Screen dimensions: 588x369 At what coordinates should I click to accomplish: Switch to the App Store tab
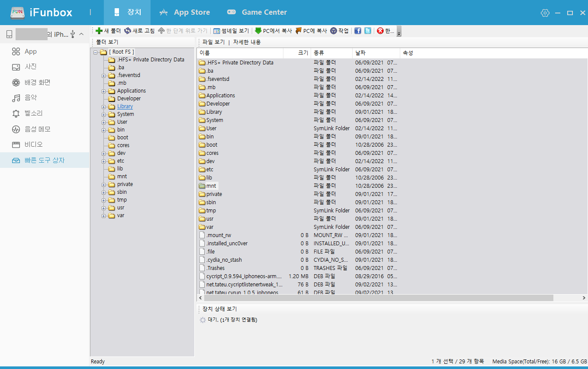coord(184,13)
